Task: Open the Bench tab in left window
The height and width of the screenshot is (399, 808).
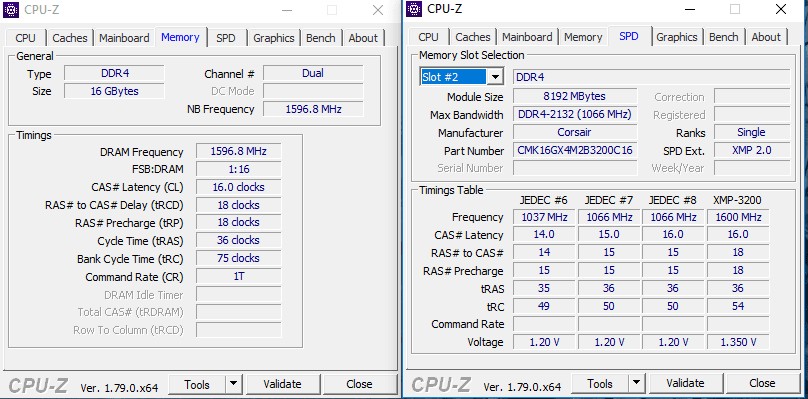Action: click(321, 38)
